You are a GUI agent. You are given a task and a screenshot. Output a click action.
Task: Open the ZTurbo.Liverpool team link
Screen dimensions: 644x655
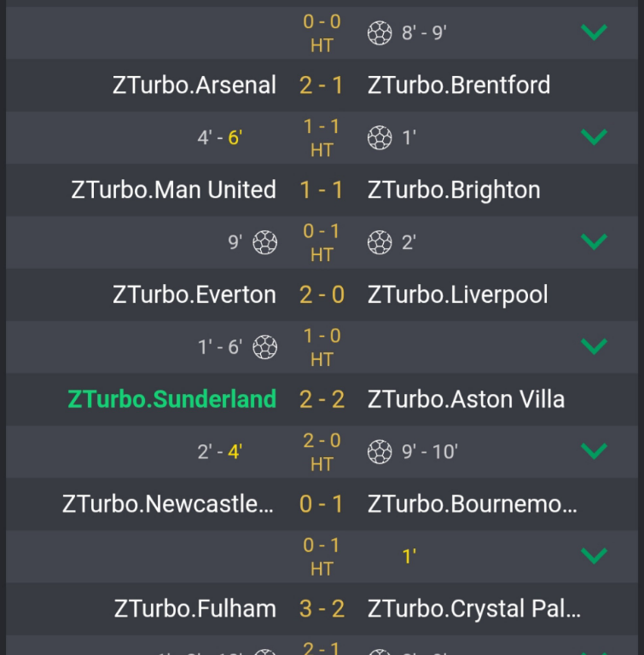[x=458, y=295]
